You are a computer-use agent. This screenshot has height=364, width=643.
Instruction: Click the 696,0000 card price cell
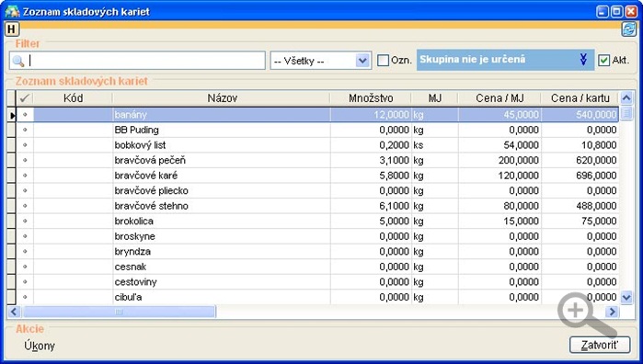580,175
